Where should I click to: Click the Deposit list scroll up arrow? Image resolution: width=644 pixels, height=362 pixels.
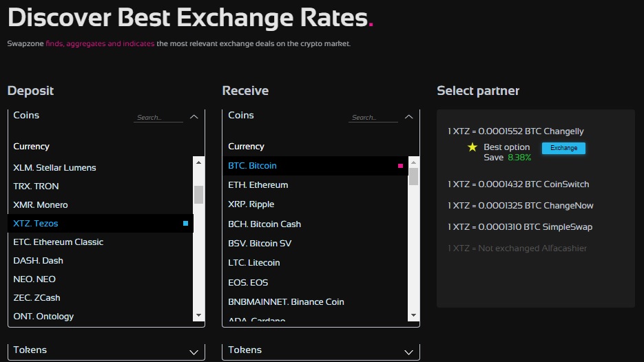198,163
